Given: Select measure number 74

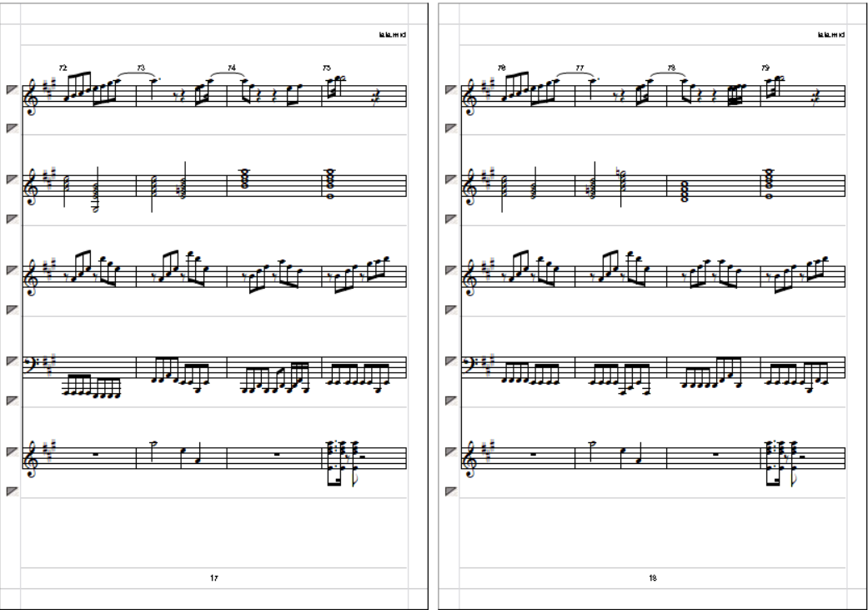Looking at the screenshot, I should (232, 68).
